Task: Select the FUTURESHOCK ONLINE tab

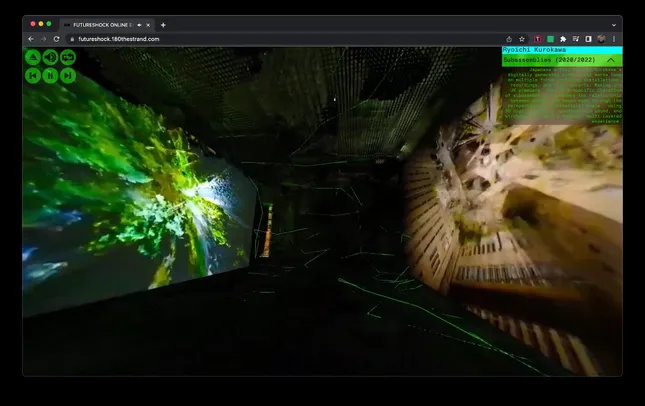Action: click(x=107, y=25)
